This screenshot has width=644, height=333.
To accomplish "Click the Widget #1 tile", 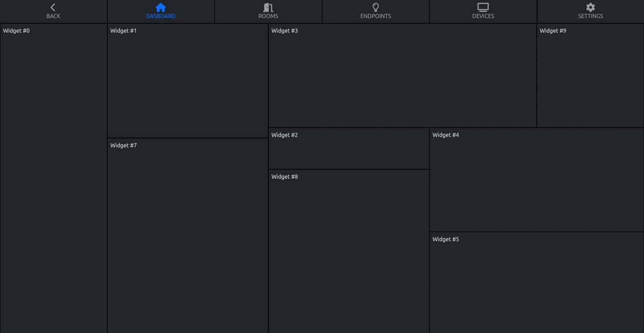I will pos(188,81).
